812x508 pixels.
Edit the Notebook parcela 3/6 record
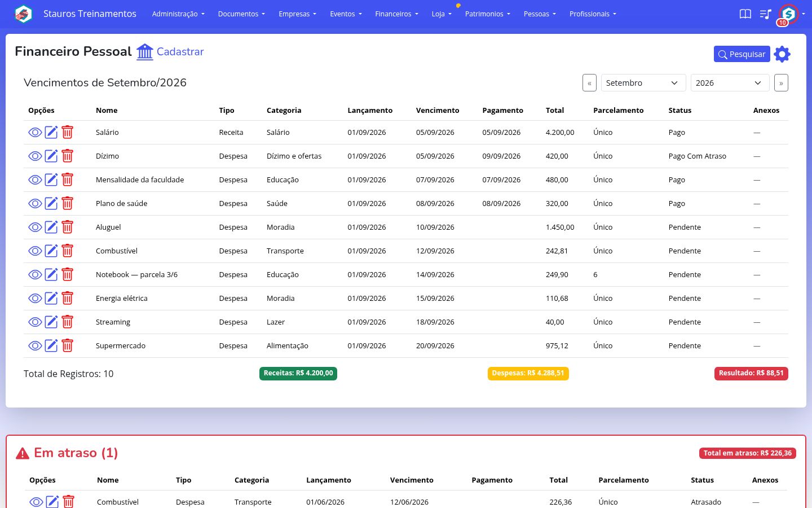51,274
